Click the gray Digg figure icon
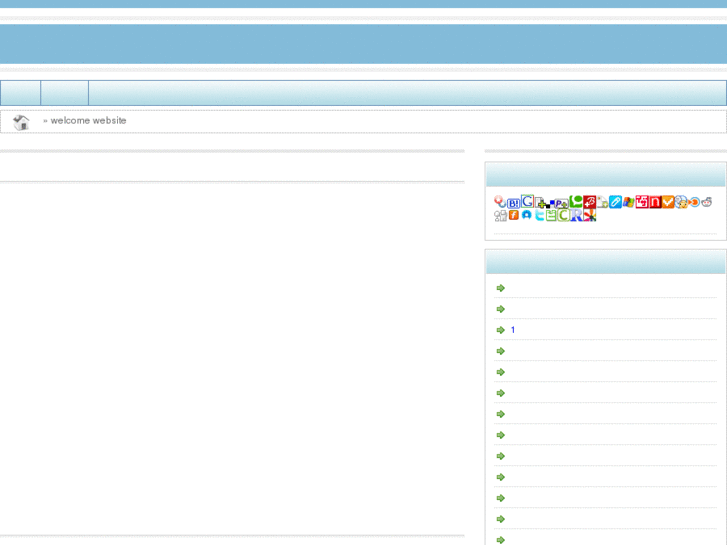The height and width of the screenshot is (545, 727). tap(500, 216)
